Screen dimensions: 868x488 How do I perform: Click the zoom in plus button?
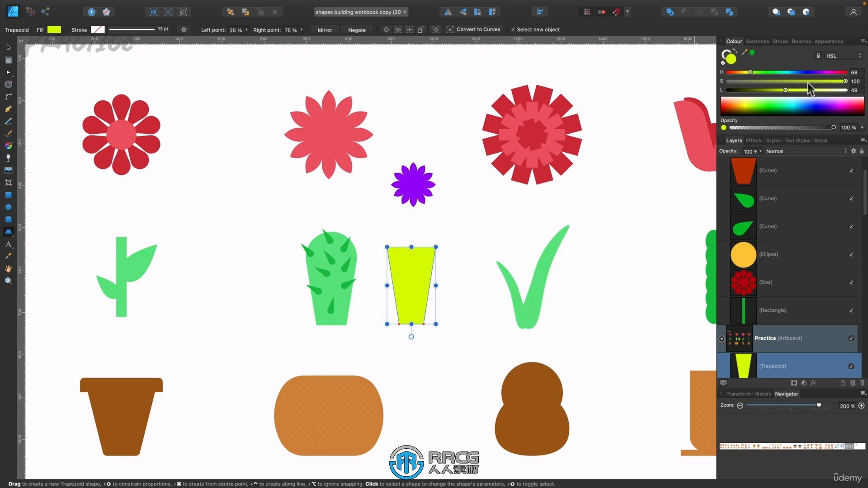861,406
